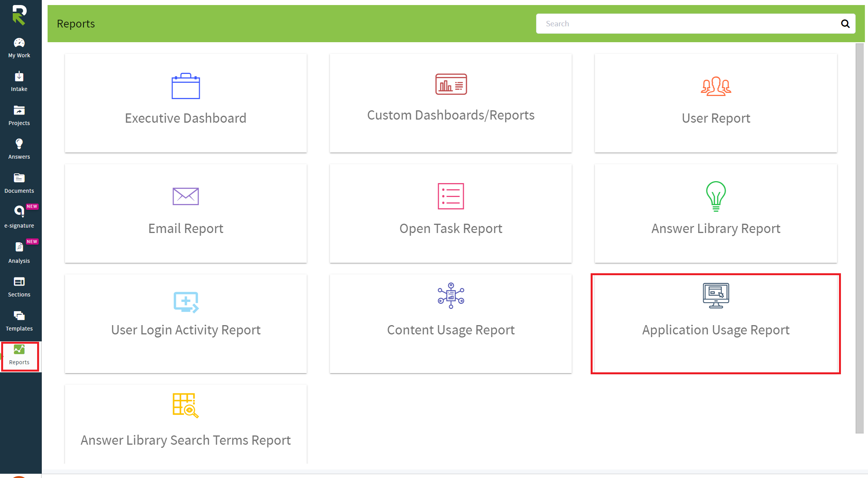
Task: Click the Open Task Report list icon
Action: point(451,196)
